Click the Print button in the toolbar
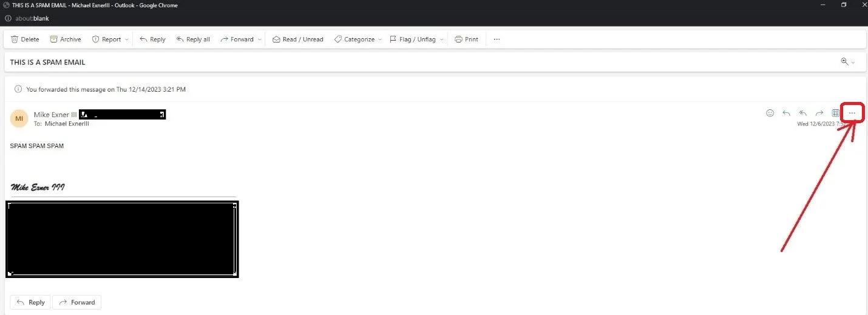868x315 pixels. tap(466, 39)
